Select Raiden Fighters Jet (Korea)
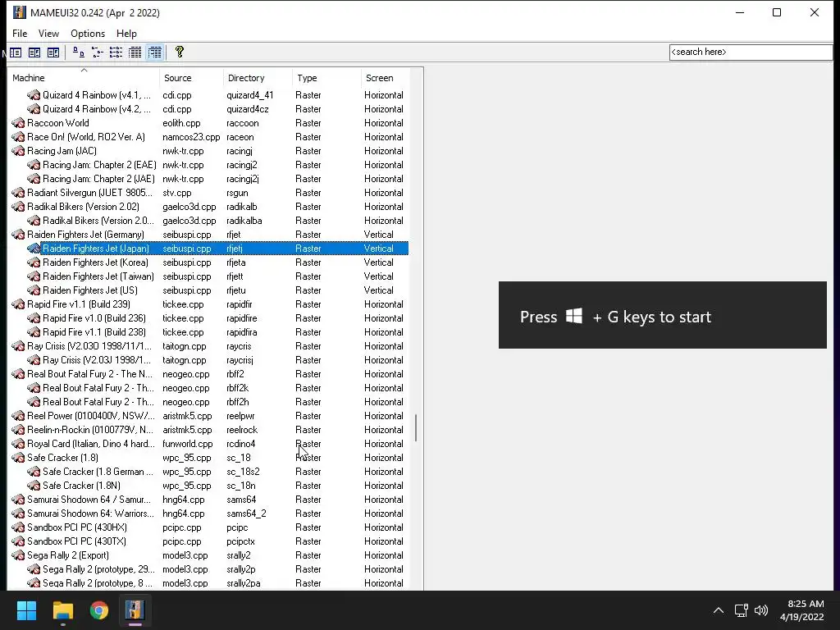This screenshot has width=840, height=630. [x=95, y=262]
